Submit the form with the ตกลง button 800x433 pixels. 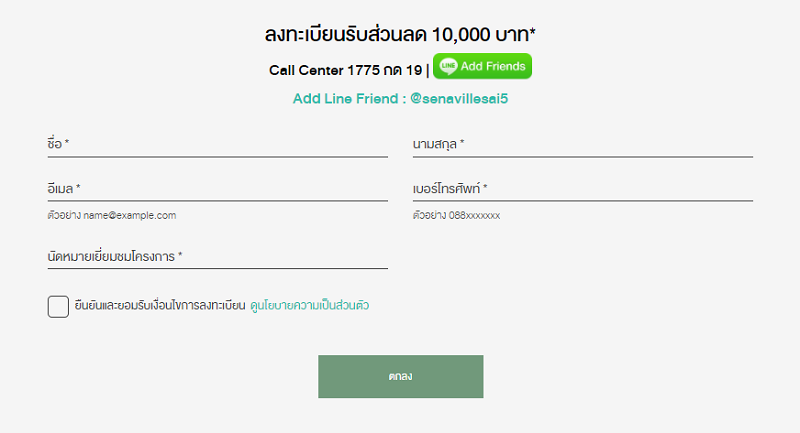click(401, 376)
